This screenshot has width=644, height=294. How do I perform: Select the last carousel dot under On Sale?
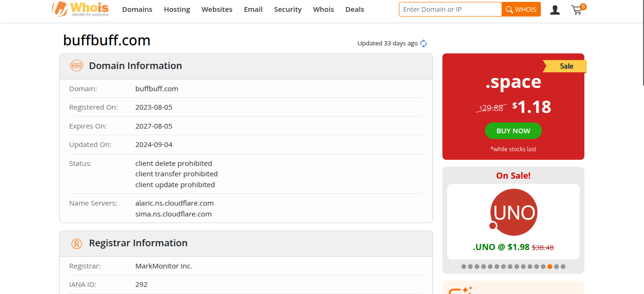pos(563,267)
